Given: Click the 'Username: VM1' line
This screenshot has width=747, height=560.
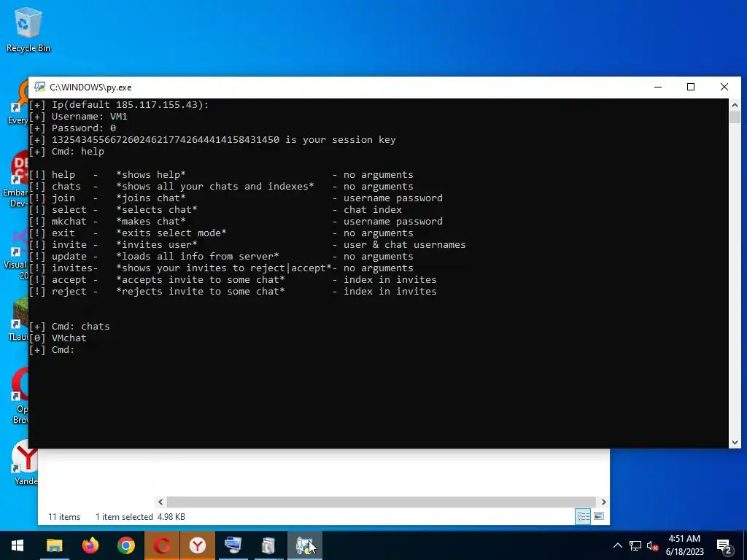Looking at the screenshot, I should (x=78, y=117).
